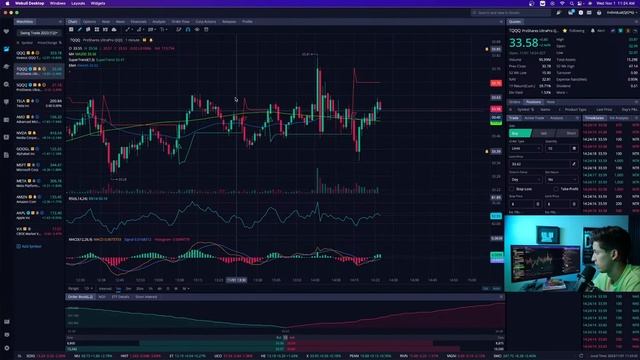Click the cloud save icon in chart toolbar
Viewport: 640px width, 360px height.
(x=114, y=29)
